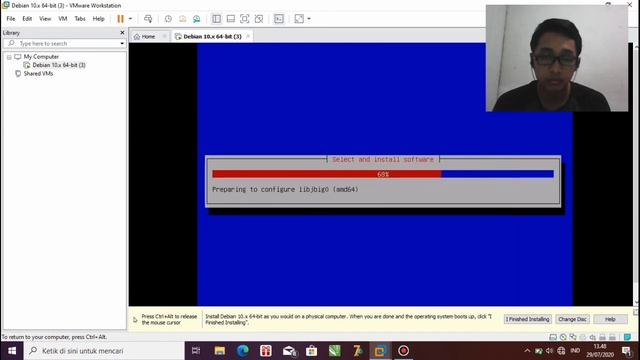Click the Change Disc button

pos(572,319)
